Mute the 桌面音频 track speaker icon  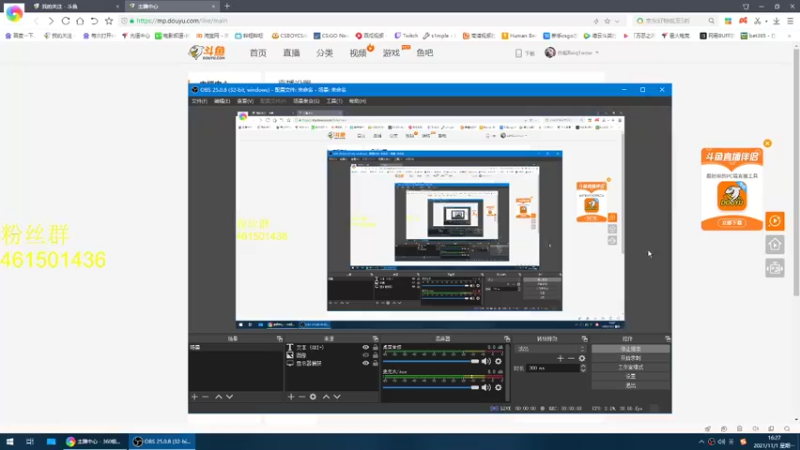pyautogui.click(x=486, y=361)
